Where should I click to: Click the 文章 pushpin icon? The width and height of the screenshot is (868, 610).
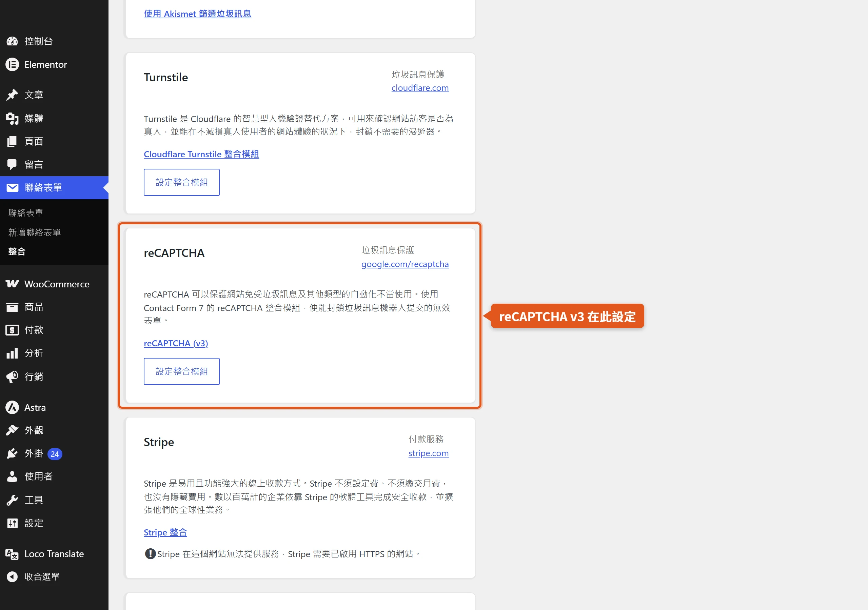click(x=12, y=95)
